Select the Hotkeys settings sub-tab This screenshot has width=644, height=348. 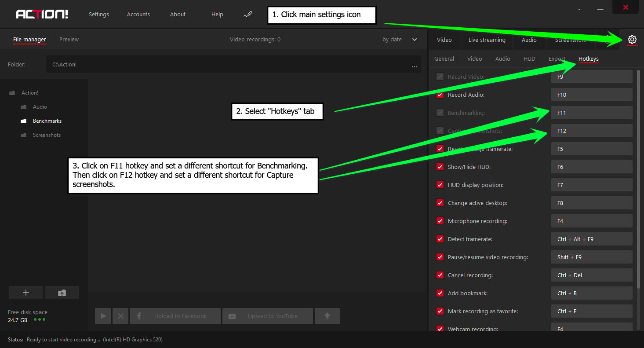point(589,59)
